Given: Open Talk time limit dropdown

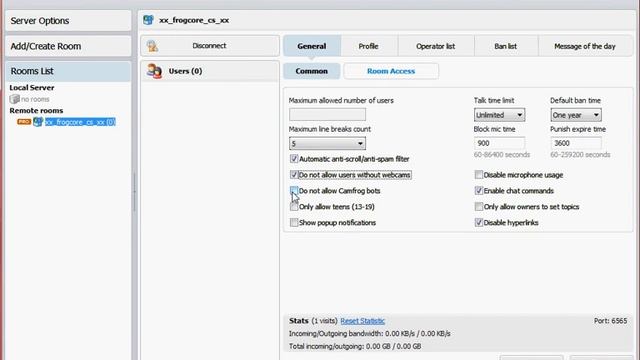Looking at the screenshot, I should point(499,115).
